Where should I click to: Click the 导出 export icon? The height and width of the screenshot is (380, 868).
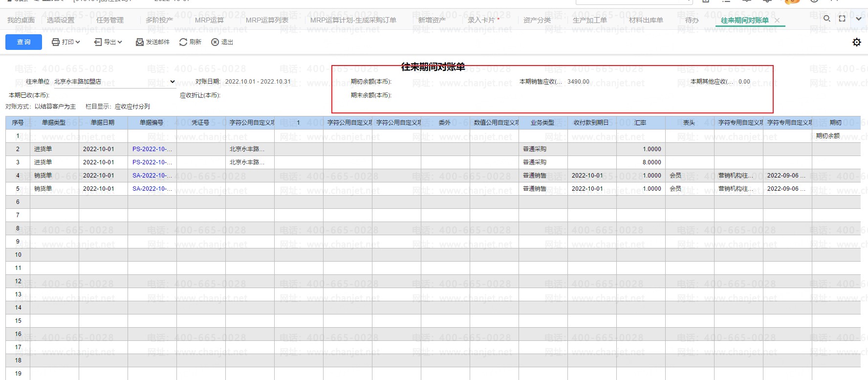click(x=98, y=42)
